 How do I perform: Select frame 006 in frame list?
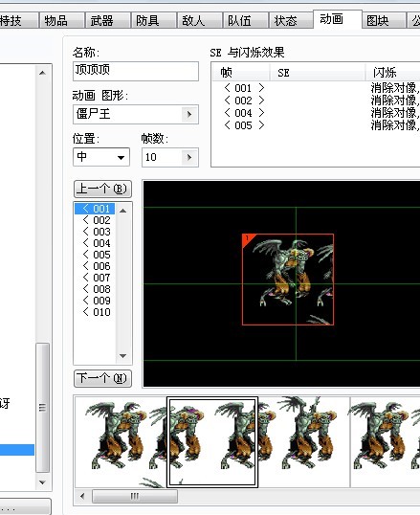[95, 266]
